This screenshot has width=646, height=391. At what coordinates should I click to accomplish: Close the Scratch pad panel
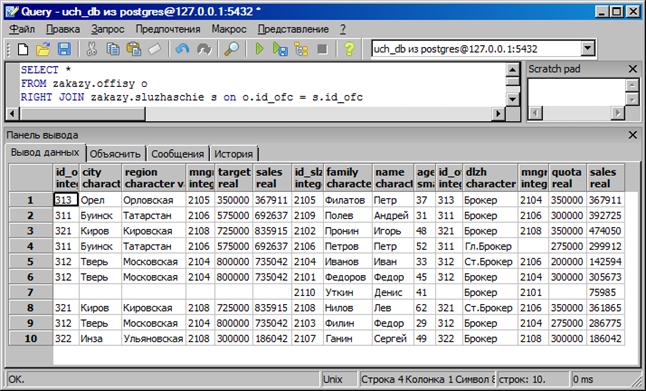(x=633, y=69)
